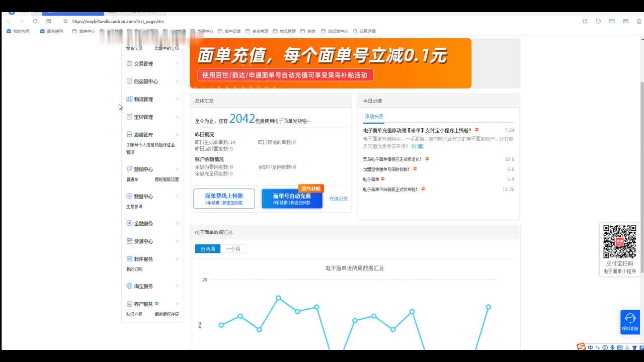Open the [详情] link in headline
Image resolution: width=644 pixels, height=362 pixels.
pos(417,146)
